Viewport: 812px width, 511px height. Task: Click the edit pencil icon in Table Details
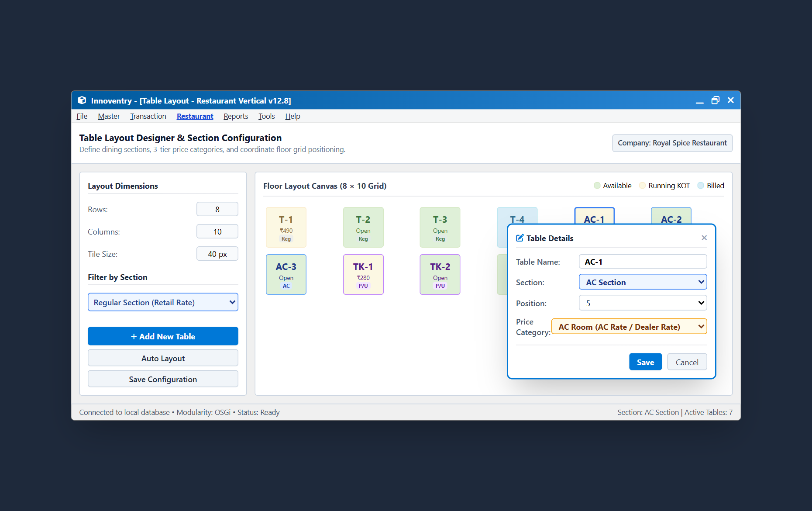520,238
